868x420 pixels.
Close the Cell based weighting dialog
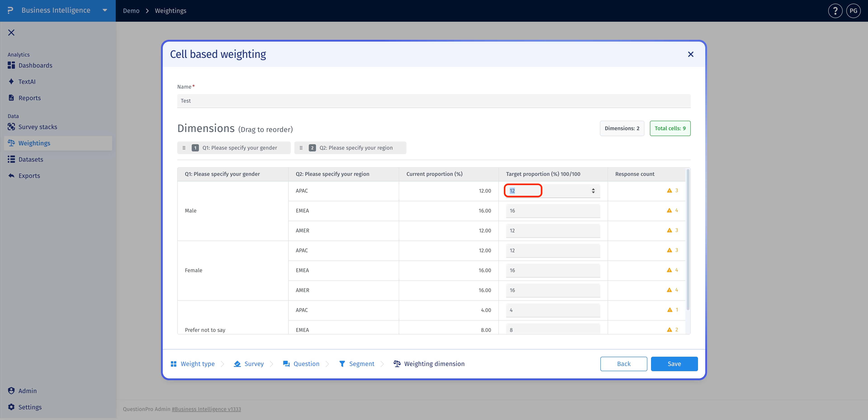[x=690, y=54]
